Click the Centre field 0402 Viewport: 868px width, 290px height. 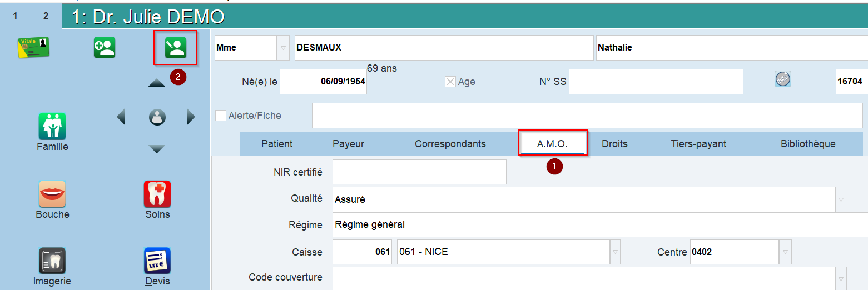[x=735, y=252]
